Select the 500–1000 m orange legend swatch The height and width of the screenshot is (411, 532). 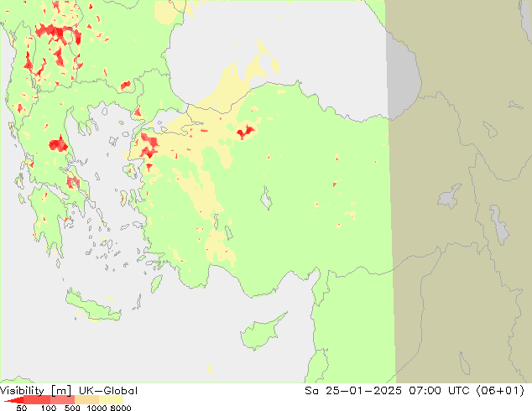(x=87, y=399)
